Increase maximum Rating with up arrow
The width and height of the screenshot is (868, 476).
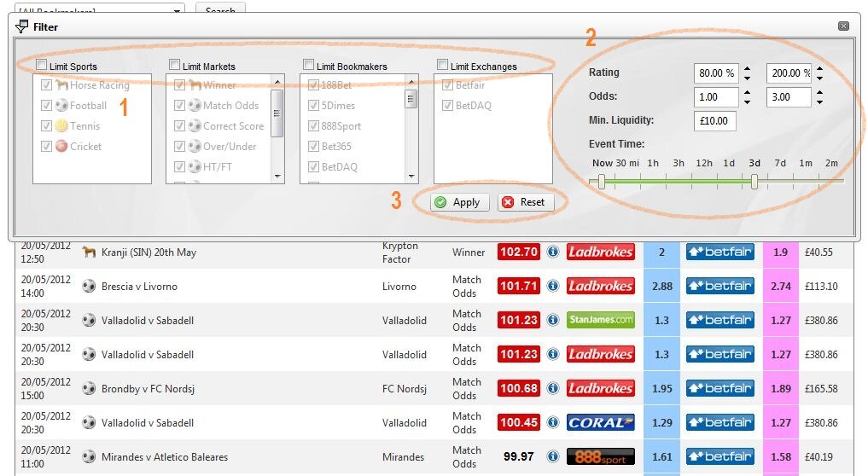click(x=820, y=68)
